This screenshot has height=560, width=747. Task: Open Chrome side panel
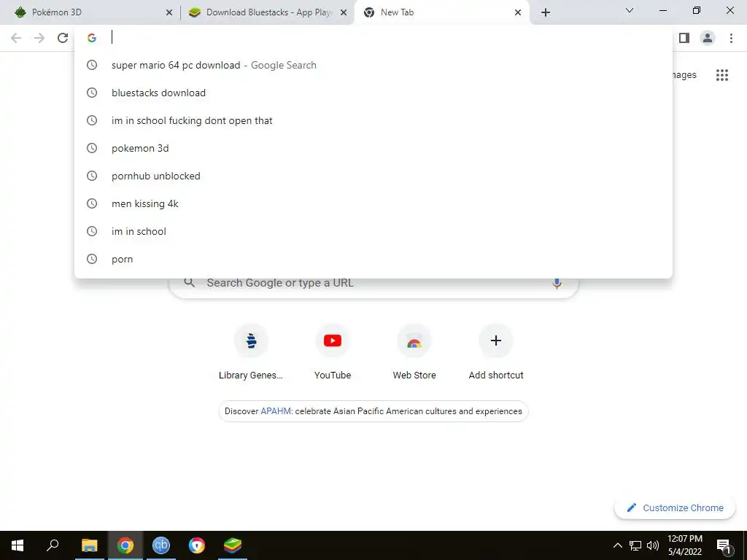(x=684, y=38)
